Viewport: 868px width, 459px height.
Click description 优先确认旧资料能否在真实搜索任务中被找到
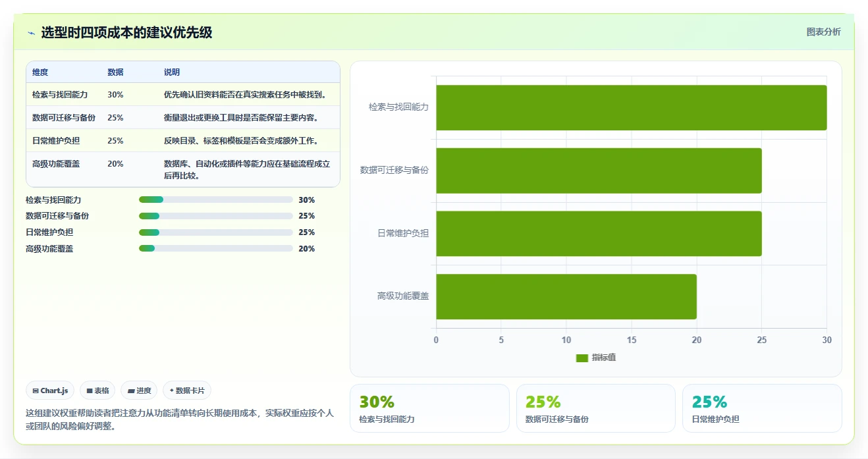pos(246,95)
